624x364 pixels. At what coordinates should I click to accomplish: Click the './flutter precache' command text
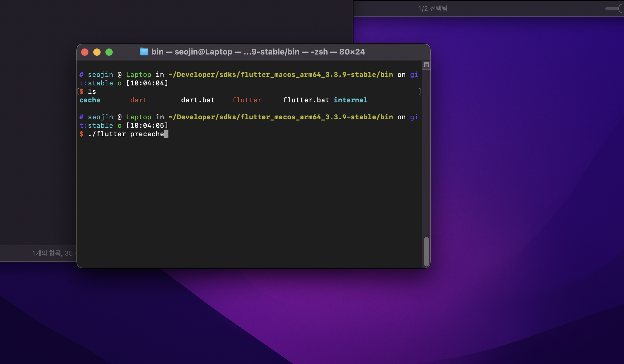[126, 134]
